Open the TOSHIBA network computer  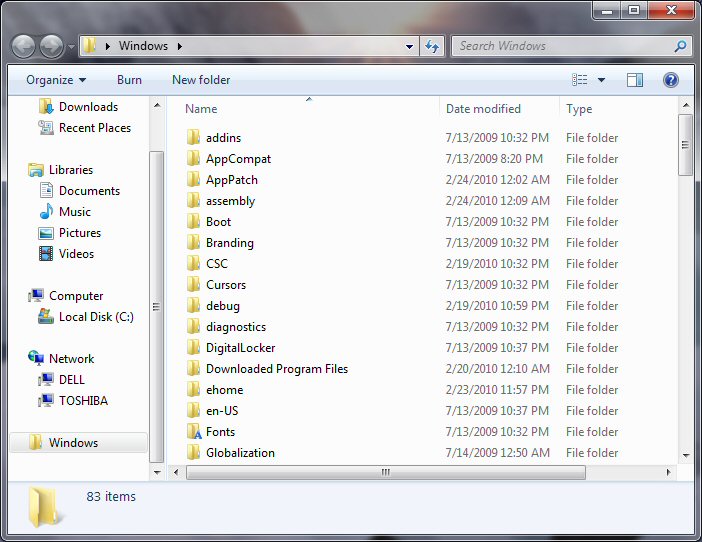(83, 401)
